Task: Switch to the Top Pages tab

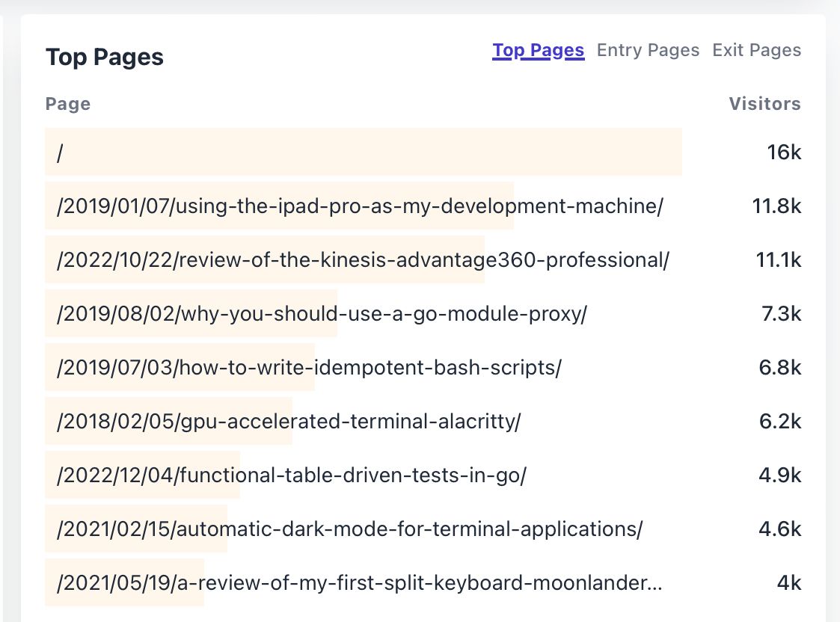Action: tap(538, 50)
